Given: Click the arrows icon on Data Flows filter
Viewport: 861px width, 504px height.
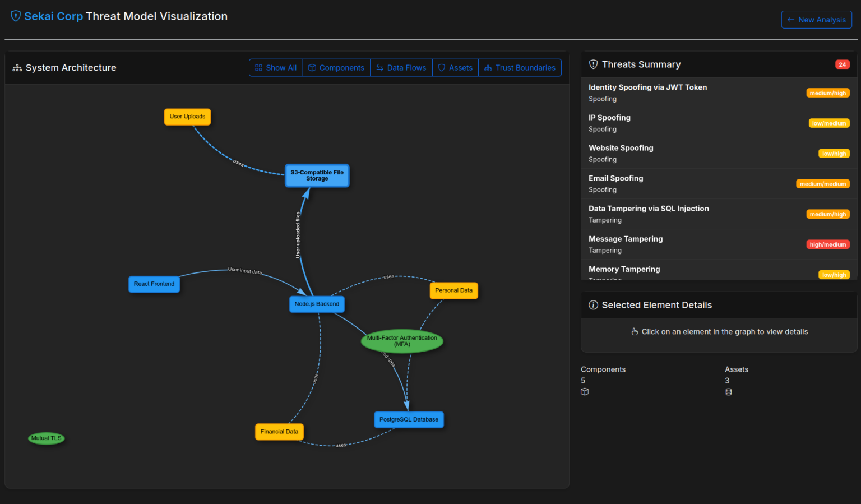Looking at the screenshot, I should 382,67.
